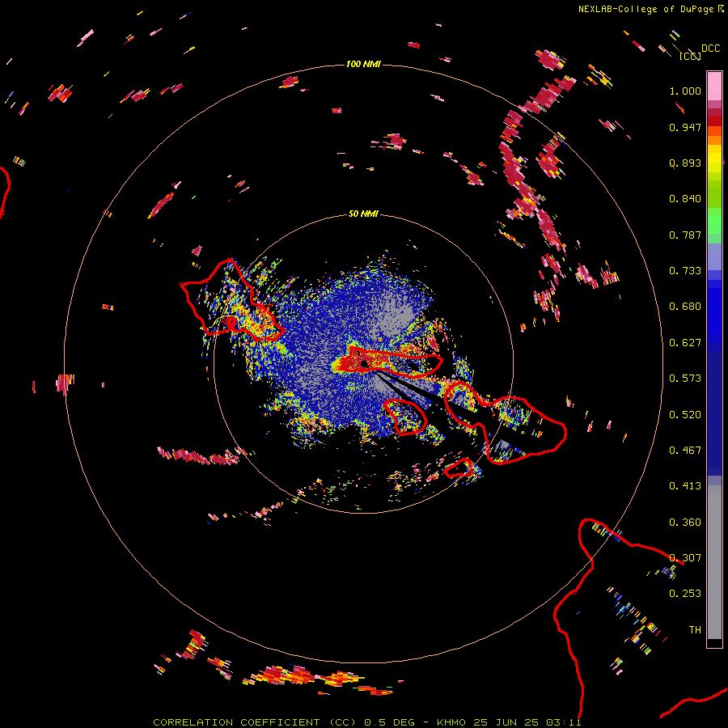Click the [CC] unit label
728x728 pixels.
(690, 56)
